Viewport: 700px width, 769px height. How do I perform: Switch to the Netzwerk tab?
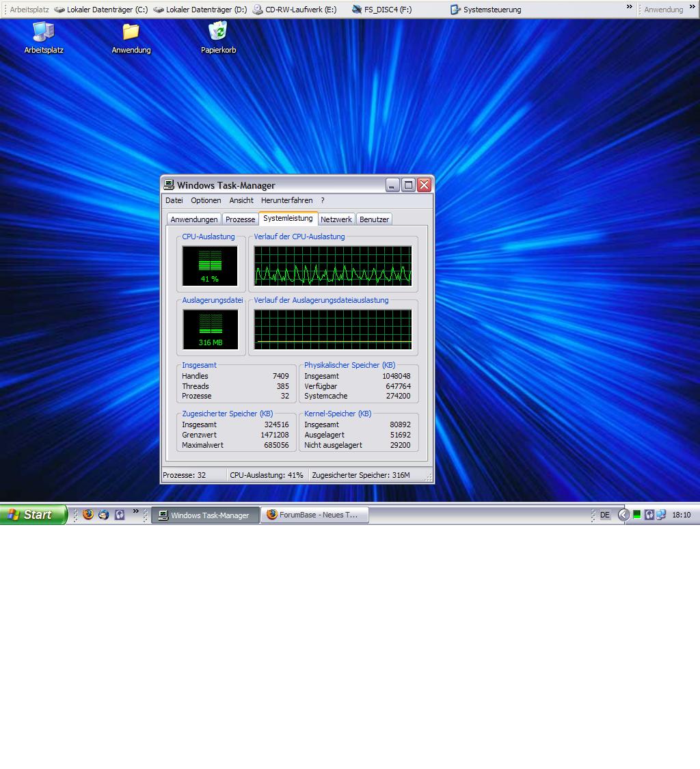click(x=336, y=219)
